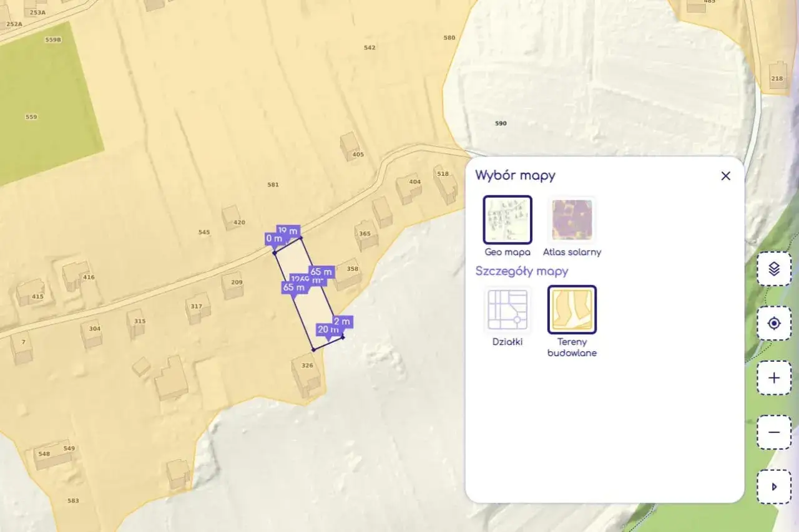This screenshot has height=532, width=799.
Task: Expand the collapsed right-side panel
Action: (773, 486)
